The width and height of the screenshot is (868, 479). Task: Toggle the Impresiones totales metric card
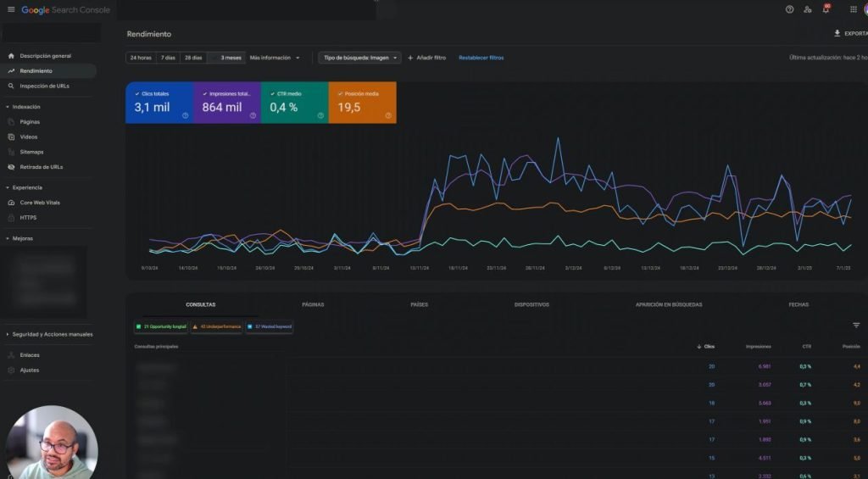[x=227, y=103]
